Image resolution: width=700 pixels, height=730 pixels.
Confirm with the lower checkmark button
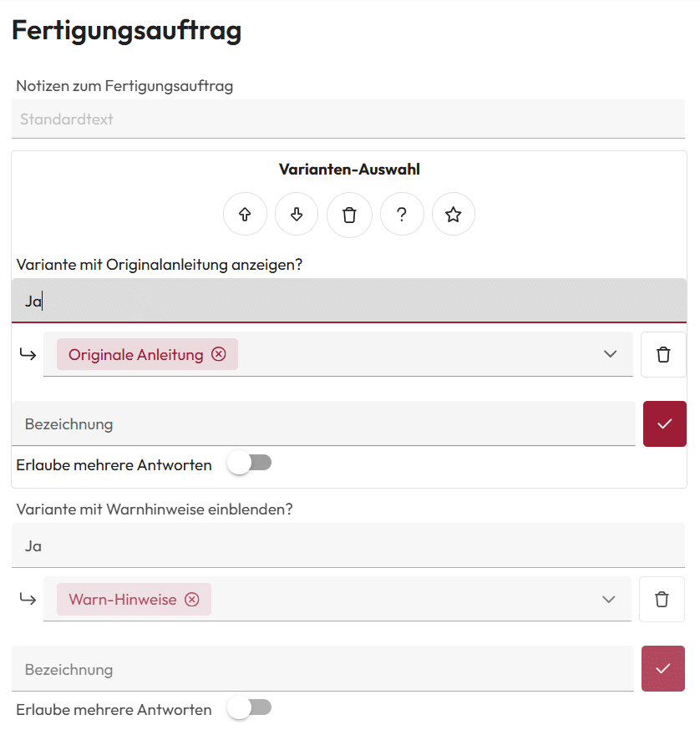[663, 668]
